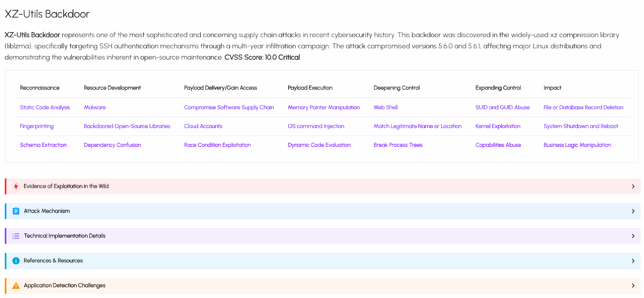The image size is (644, 298).
Task: Open OS command Injection link
Action: point(316,126)
